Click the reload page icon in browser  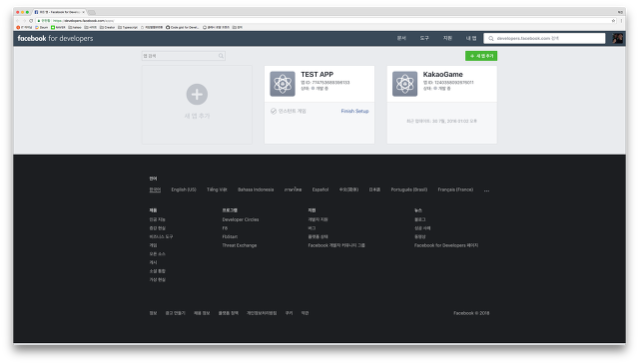tap(31, 20)
